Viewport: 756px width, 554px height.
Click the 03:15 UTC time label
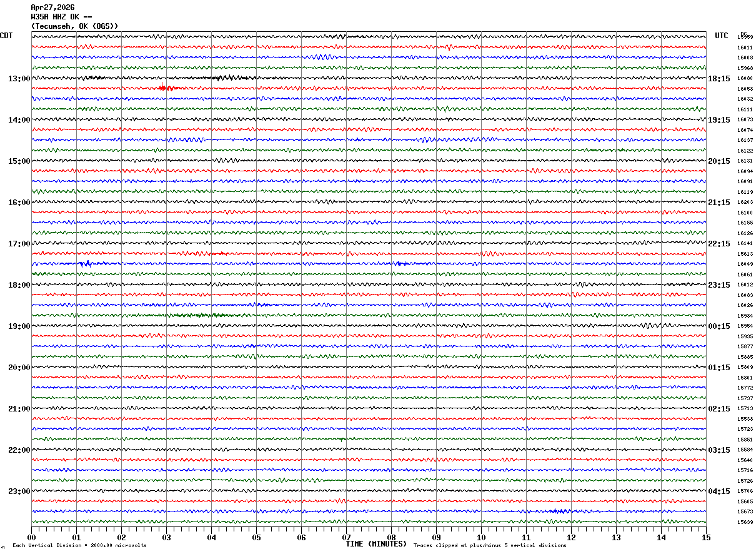pos(719,450)
